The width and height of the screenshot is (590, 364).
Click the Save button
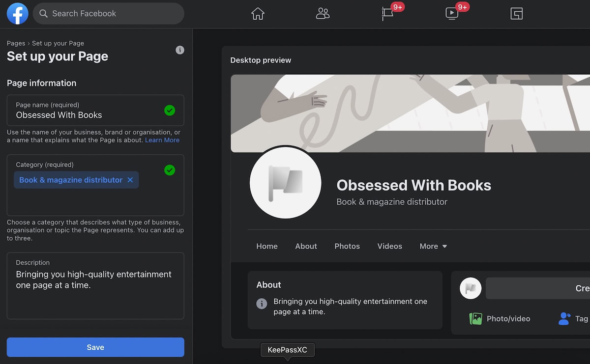(x=95, y=347)
